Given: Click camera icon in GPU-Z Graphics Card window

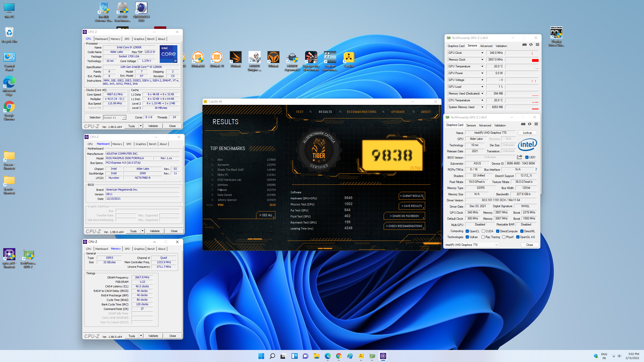Looking at the screenshot, I should coord(523,124).
